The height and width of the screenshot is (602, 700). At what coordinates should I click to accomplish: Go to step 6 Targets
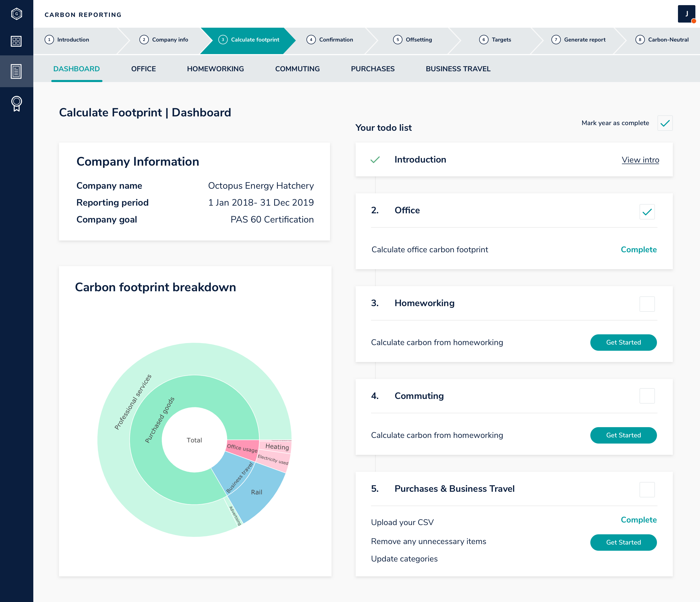tap(495, 39)
